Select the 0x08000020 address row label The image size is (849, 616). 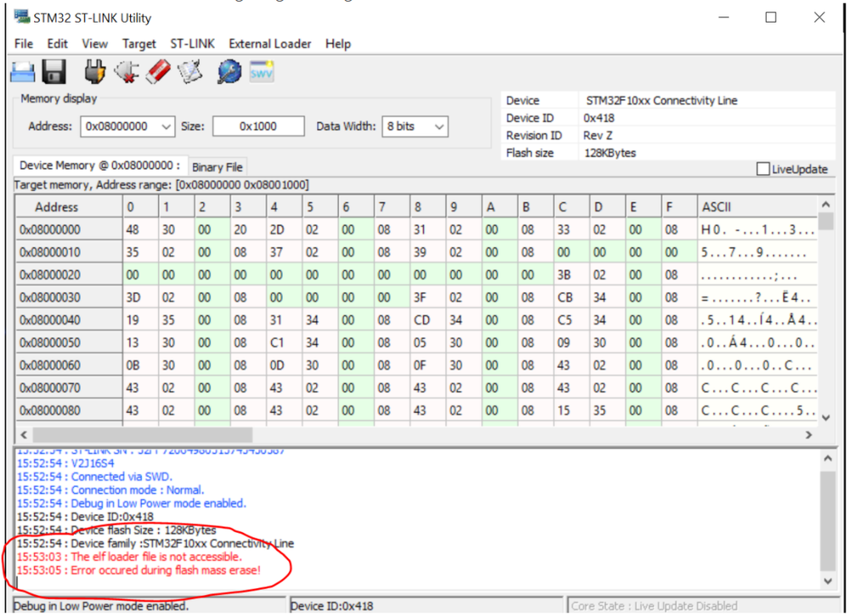click(69, 275)
